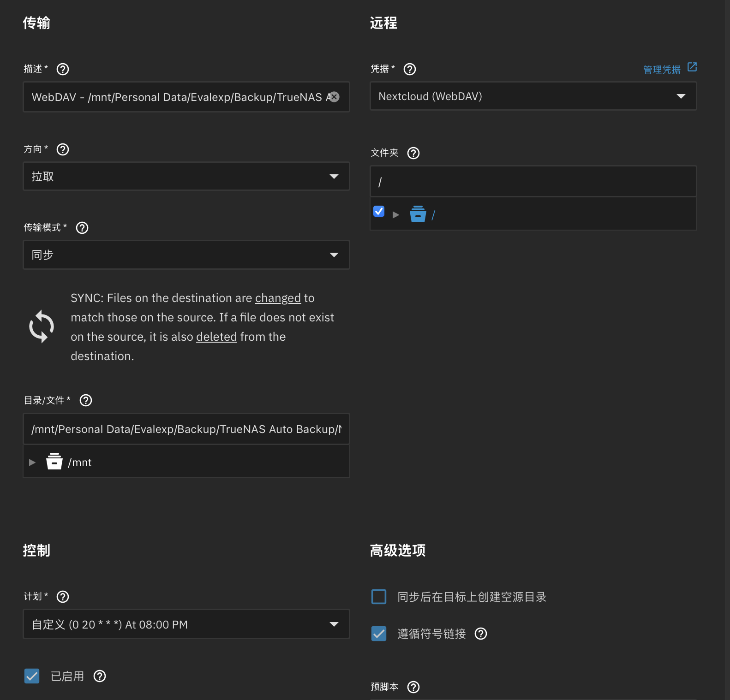Expand the /mnt directory tree node
This screenshot has width=730, height=700.
click(x=32, y=462)
